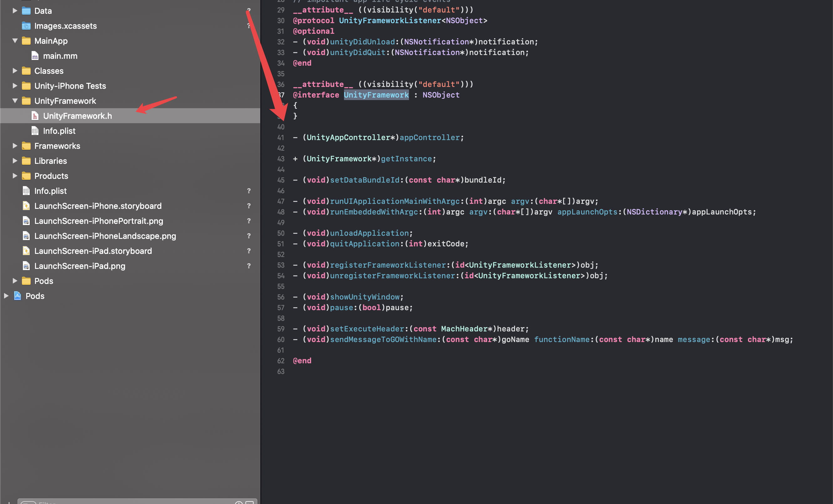This screenshot has height=504, width=833.
Task: Click the @optional keyword on line 31
Action: click(x=313, y=32)
